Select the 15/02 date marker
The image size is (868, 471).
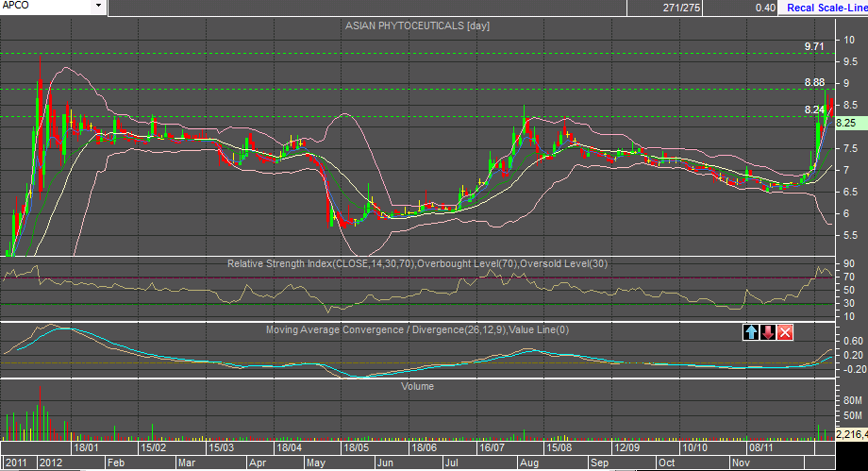pyautogui.click(x=154, y=447)
